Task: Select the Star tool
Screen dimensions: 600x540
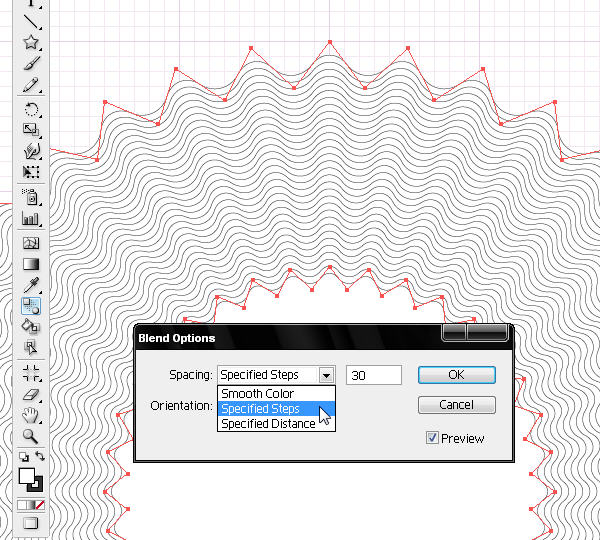Action: point(31,42)
